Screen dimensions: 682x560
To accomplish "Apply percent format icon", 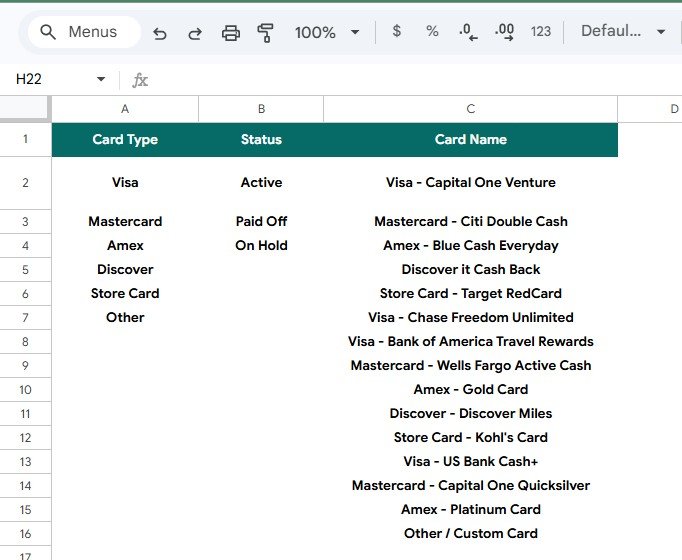I will click(432, 31).
